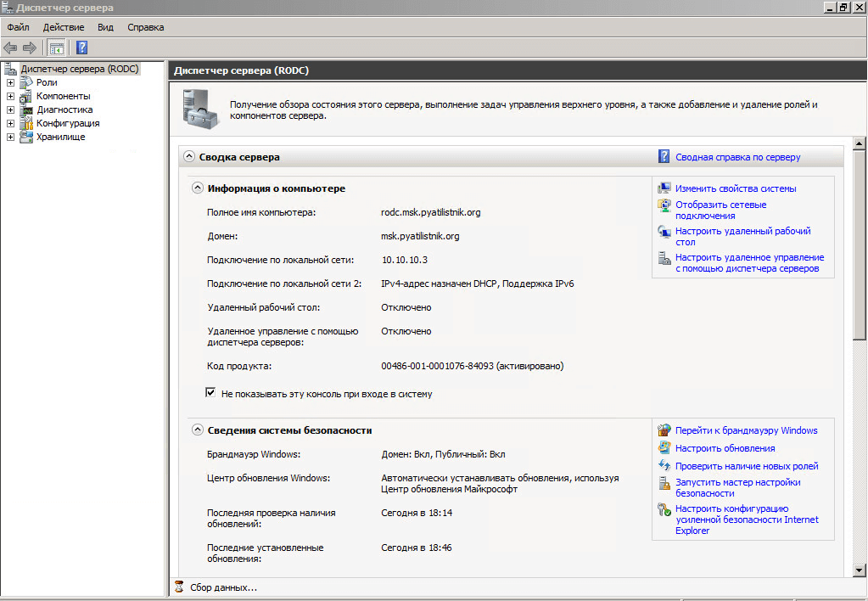Click 'Перейти к брандмауэру Windows' link

pos(746,430)
